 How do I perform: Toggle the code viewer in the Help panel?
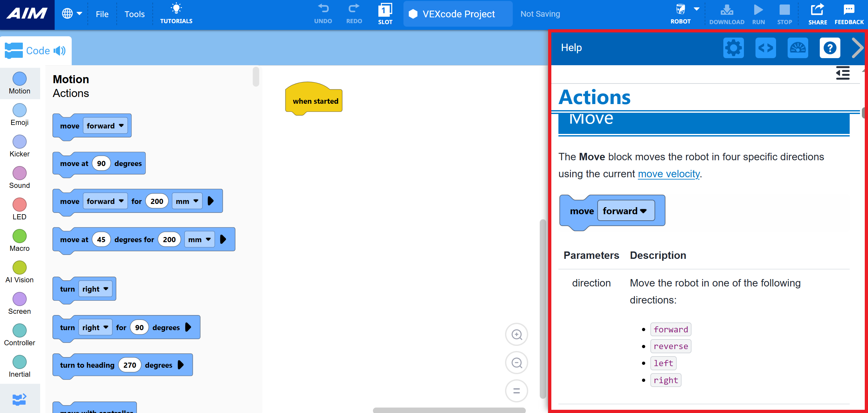pos(765,48)
